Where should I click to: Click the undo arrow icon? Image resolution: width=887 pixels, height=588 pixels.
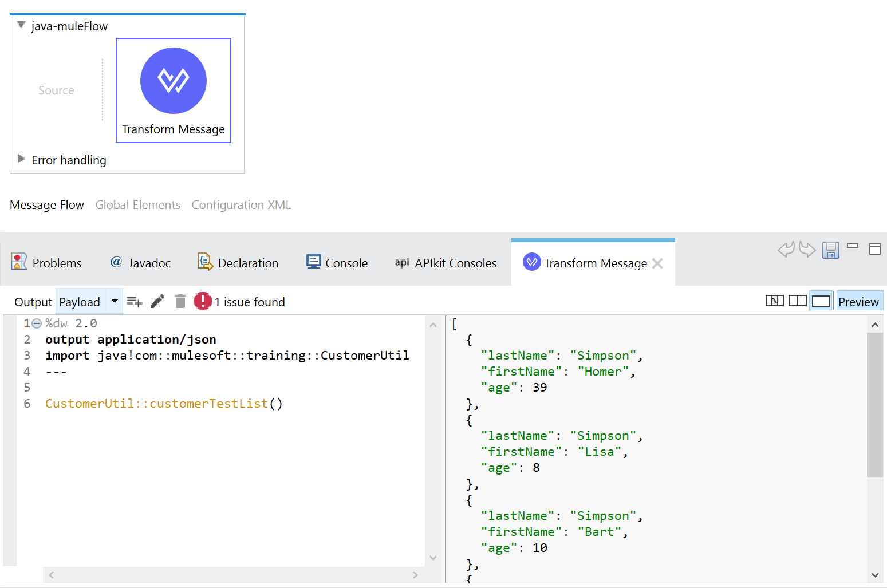786,249
